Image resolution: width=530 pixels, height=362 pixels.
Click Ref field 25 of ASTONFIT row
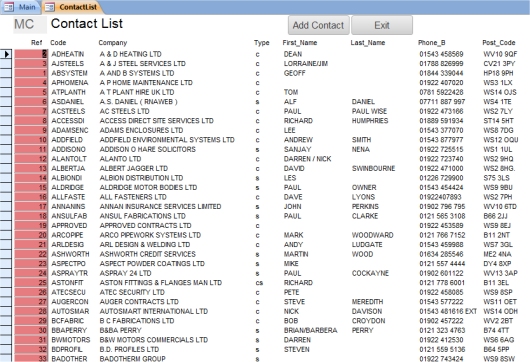pos(31,283)
